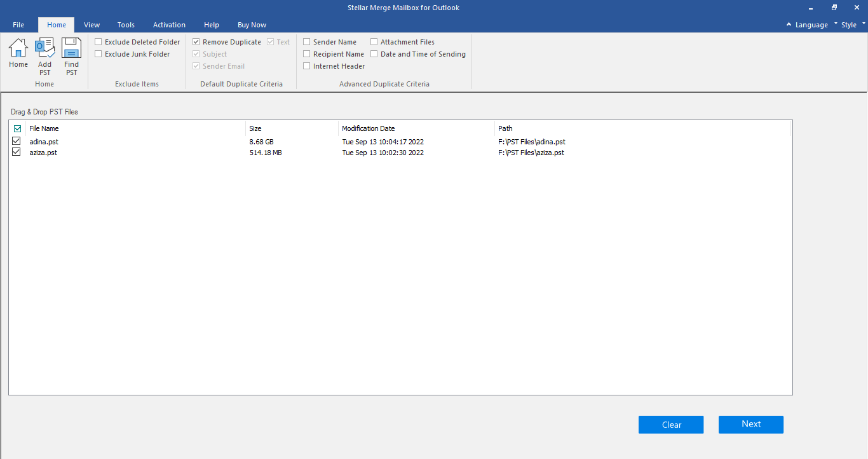This screenshot has height=459, width=868.
Task: Open the File menu
Action: click(x=18, y=25)
